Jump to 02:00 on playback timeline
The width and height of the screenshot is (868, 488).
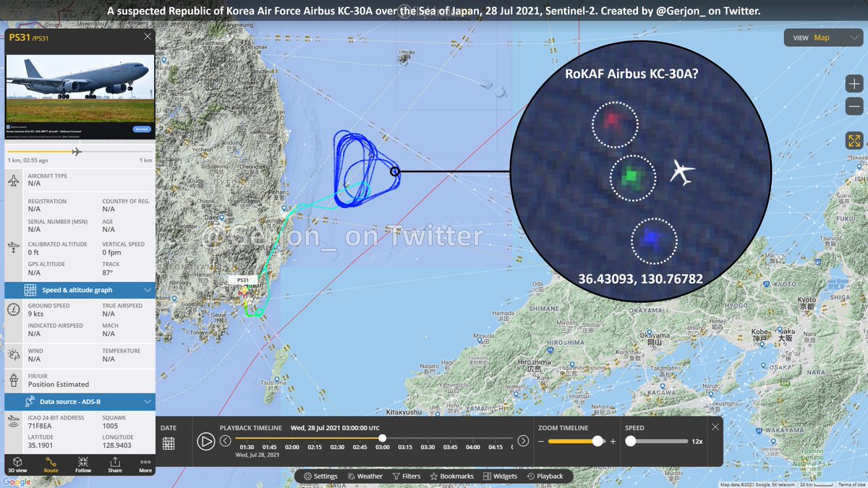pos(292,448)
